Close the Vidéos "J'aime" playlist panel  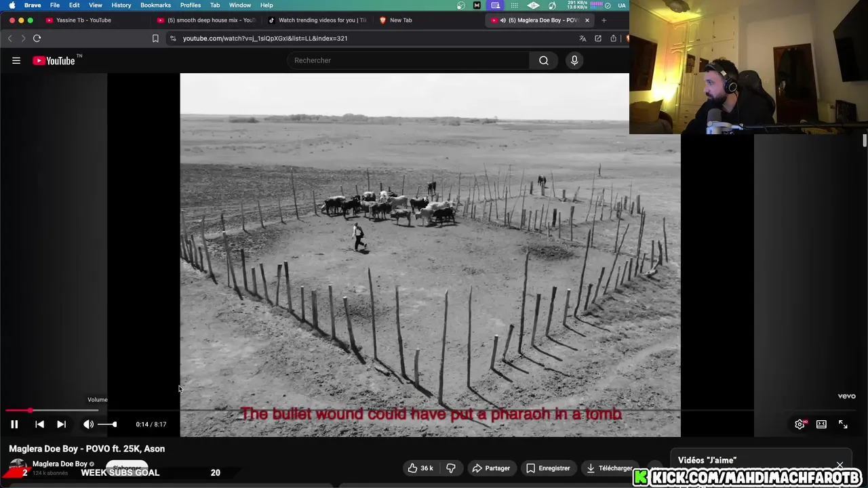click(x=840, y=465)
